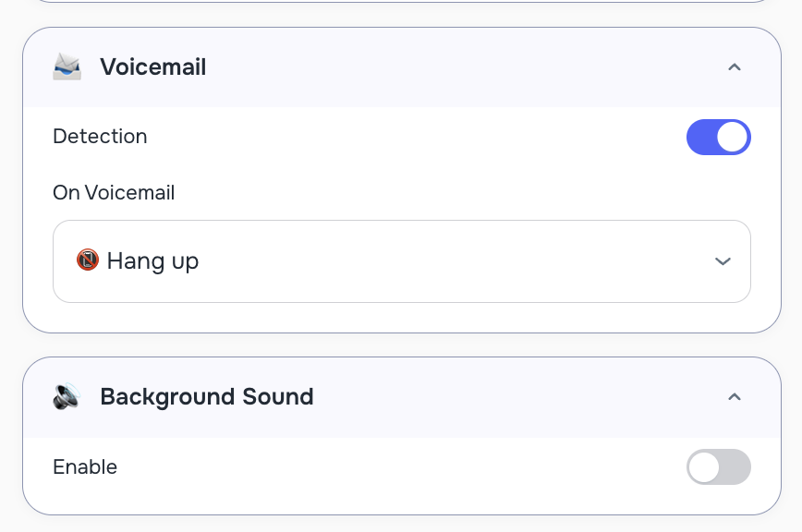Open the On Voicemail combo box
This screenshot has width=802, height=532.
pos(401,261)
